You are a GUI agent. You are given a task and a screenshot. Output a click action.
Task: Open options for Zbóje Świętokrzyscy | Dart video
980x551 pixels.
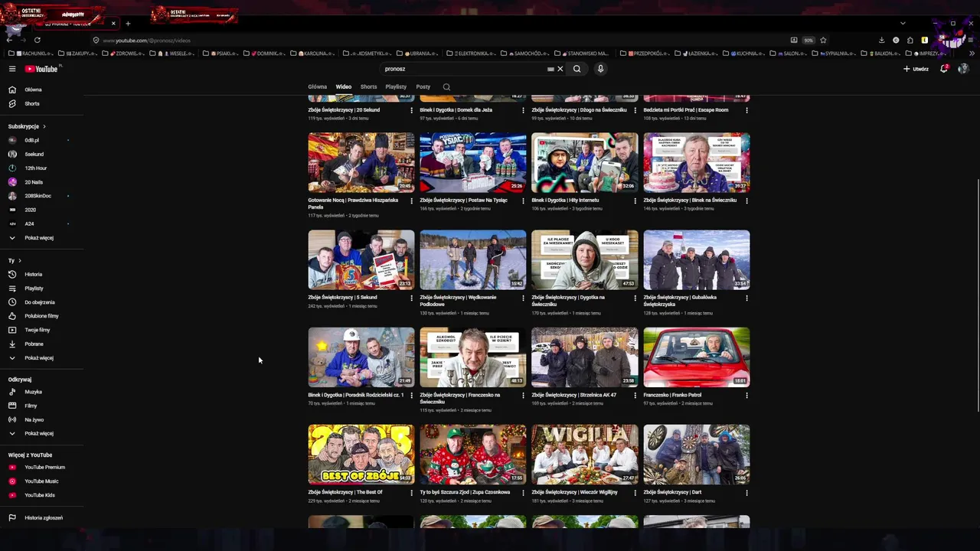(746, 493)
